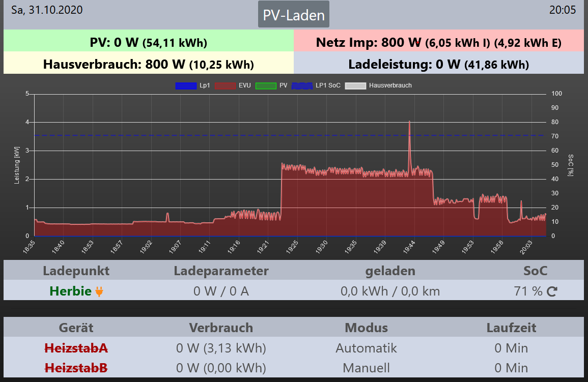Screen dimensions: 588x382
Task: Click the Netz Imp: 800 W status field
Action: point(439,41)
